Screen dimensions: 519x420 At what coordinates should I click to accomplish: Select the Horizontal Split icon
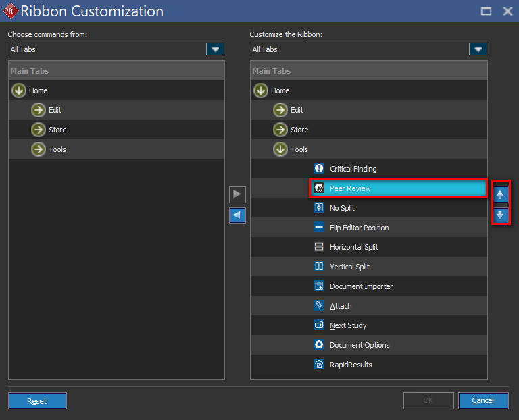pyautogui.click(x=320, y=247)
